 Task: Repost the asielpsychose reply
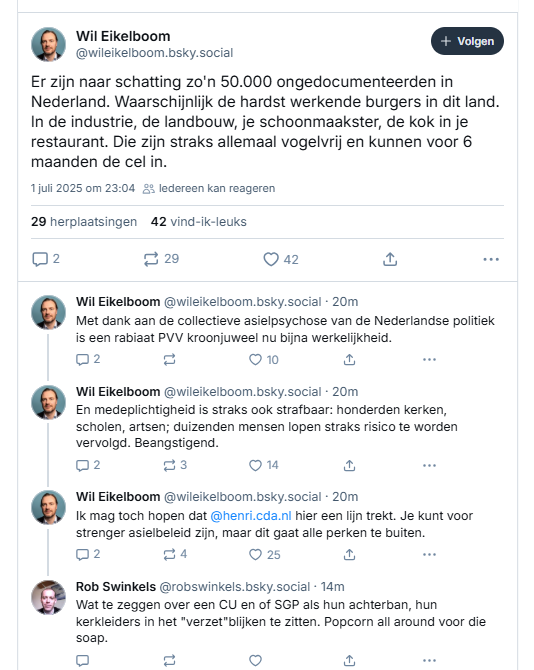click(169, 360)
